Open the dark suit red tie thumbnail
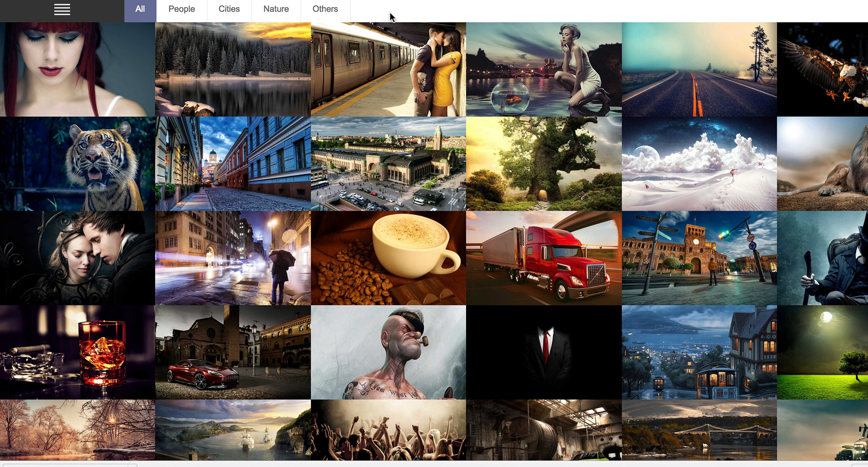Screen dimensions: 868x467 click(x=544, y=352)
